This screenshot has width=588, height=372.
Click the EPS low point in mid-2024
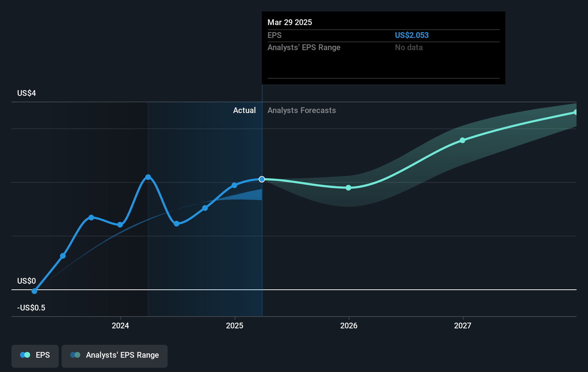pos(177,224)
